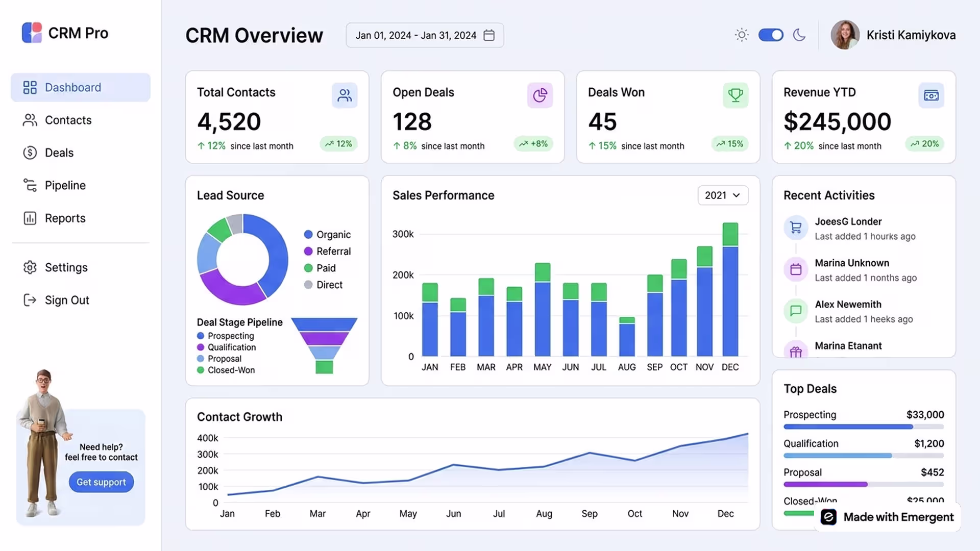980x551 pixels.
Task: Open Kristi Kamiykova's profile menu
Action: click(x=893, y=35)
